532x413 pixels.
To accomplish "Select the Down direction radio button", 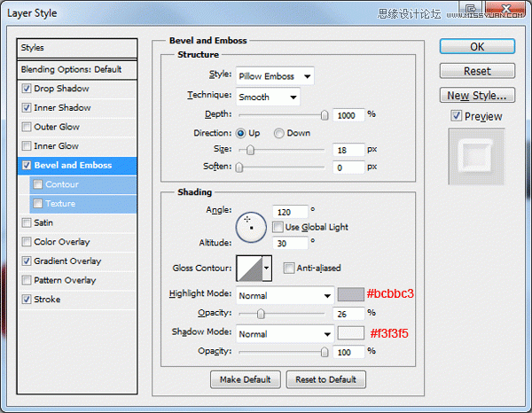I will tap(279, 133).
